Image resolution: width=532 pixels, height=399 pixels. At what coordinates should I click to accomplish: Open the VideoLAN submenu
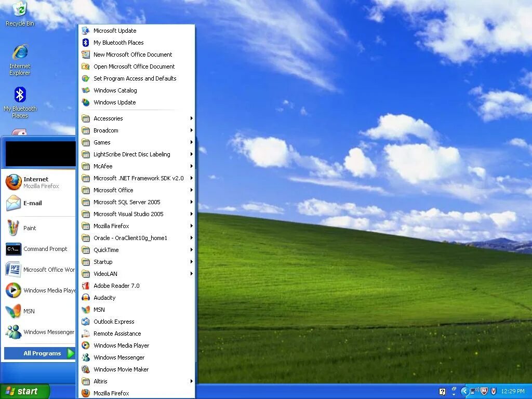click(x=137, y=273)
